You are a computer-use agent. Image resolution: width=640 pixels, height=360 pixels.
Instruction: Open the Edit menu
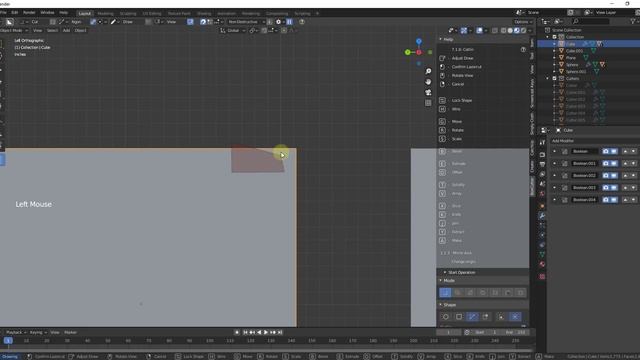[x=15, y=13]
